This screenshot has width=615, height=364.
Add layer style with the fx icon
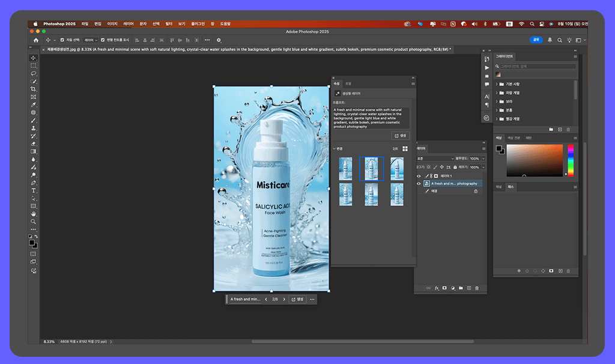[437, 288]
